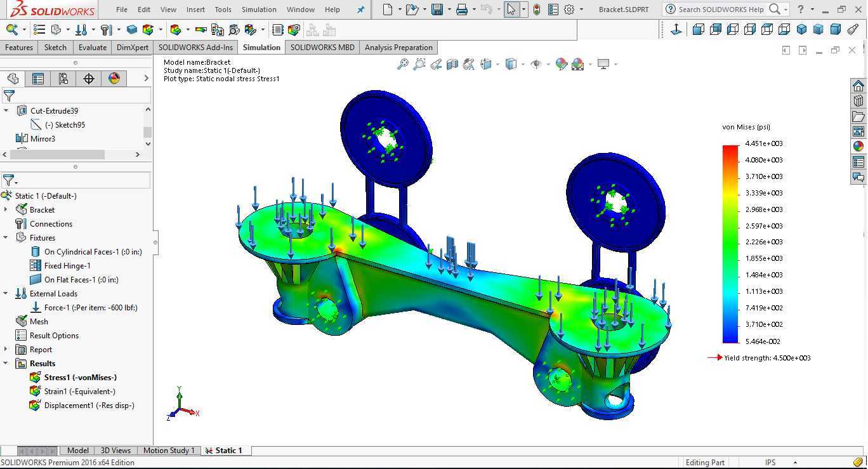Click the Search SOLIDWORKS Help field
The width and height of the screenshot is (868, 469).
click(720, 10)
